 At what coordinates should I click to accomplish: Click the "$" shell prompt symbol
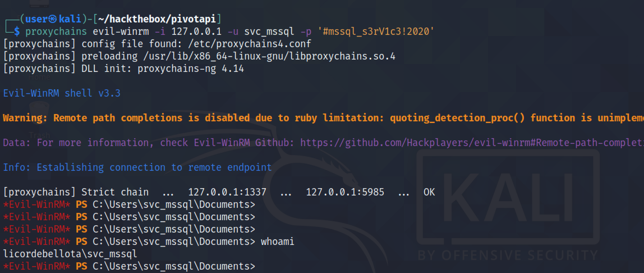(17, 31)
